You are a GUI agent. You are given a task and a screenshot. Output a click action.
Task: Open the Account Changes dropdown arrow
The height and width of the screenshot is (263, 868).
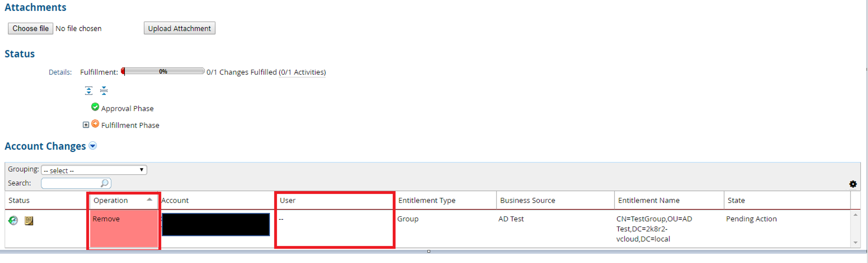point(93,146)
